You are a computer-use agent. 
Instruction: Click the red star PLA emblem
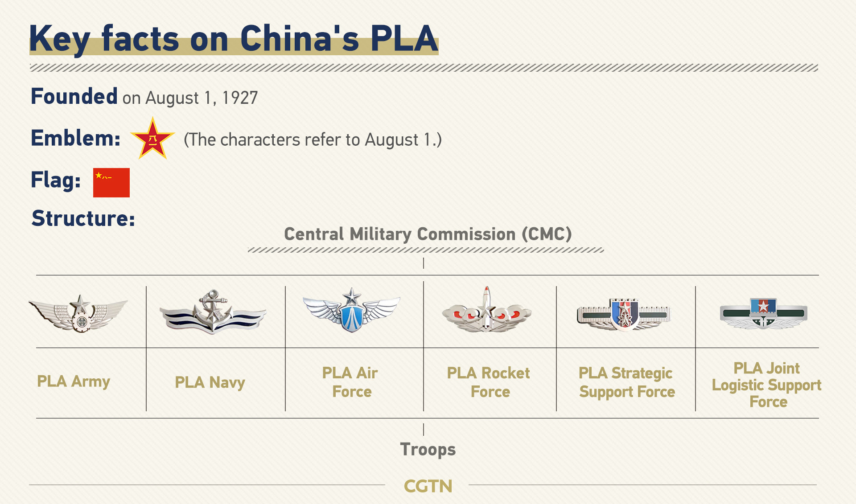(152, 139)
